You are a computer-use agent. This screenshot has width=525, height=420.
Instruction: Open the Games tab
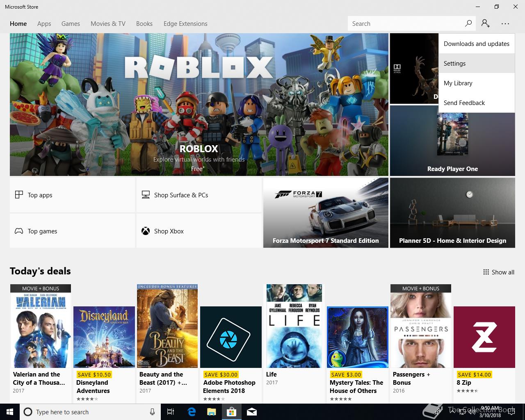pos(71,24)
